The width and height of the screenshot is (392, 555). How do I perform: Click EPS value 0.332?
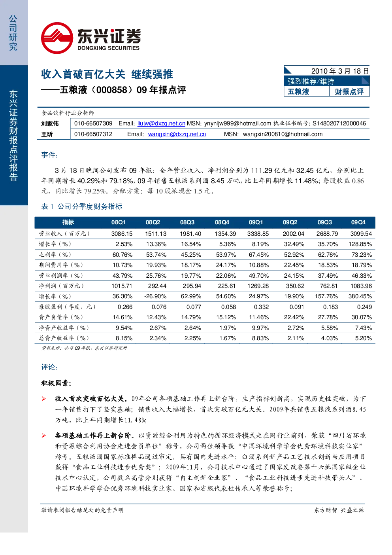click(x=261, y=307)
